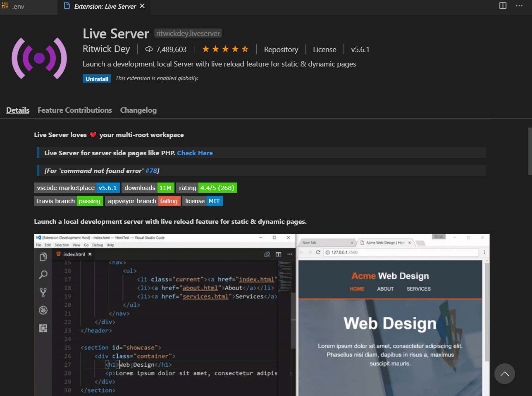Click the scroll-to-top arrow button

coord(505,374)
